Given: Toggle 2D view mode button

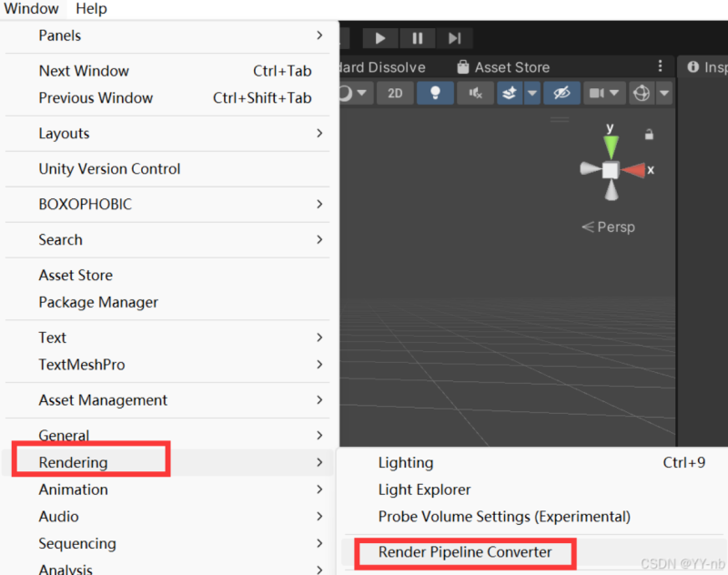Looking at the screenshot, I should click(395, 93).
